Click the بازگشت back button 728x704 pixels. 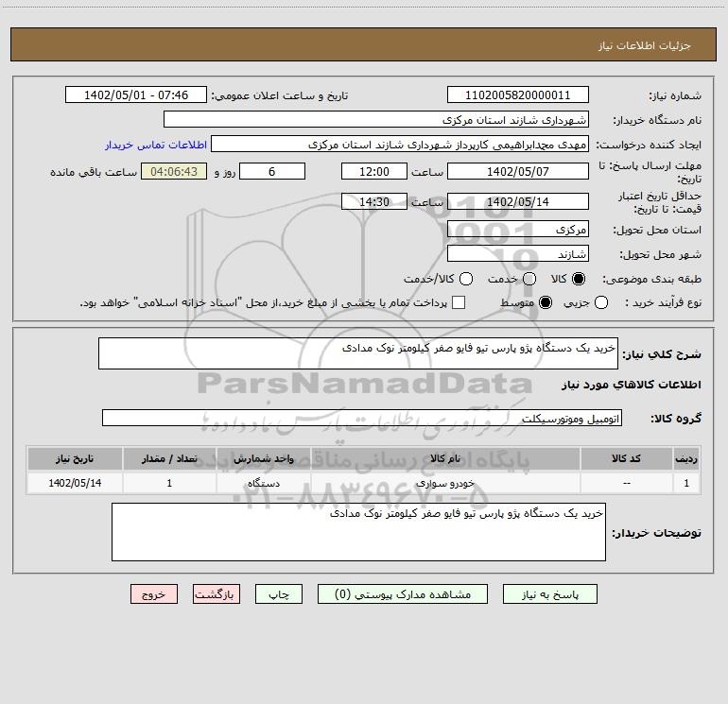tap(217, 594)
